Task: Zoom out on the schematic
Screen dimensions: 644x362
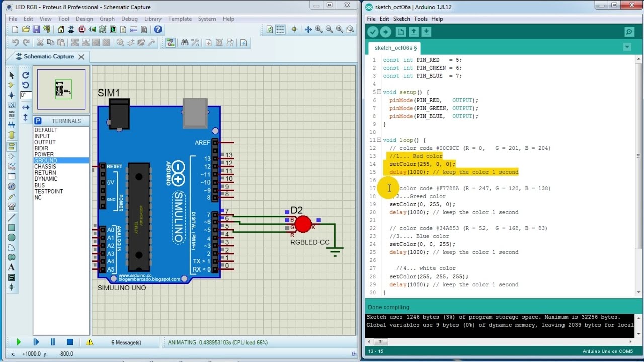Action: point(329,30)
